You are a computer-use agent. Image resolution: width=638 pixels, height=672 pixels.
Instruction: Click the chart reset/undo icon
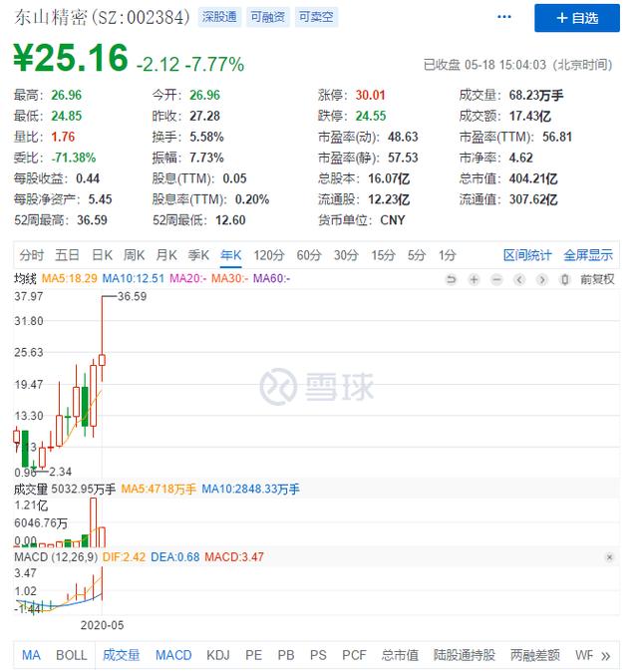tap(451, 280)
